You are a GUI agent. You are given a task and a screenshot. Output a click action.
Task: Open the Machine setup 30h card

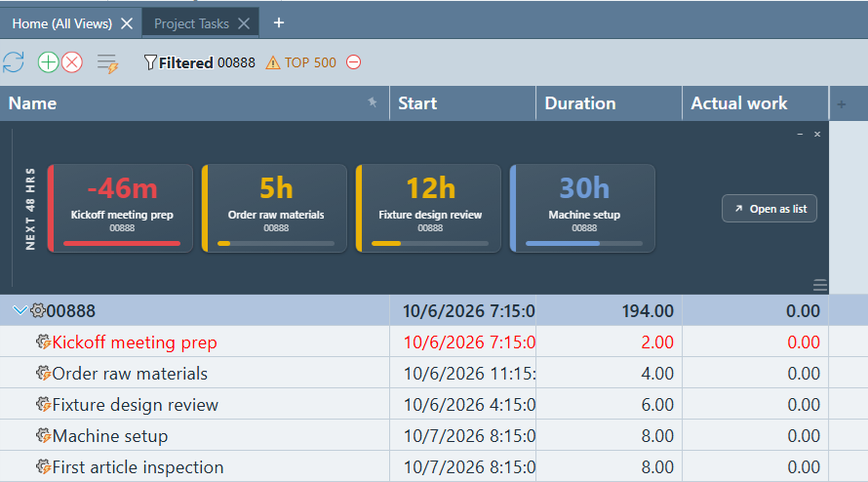(x=582, y=208)
